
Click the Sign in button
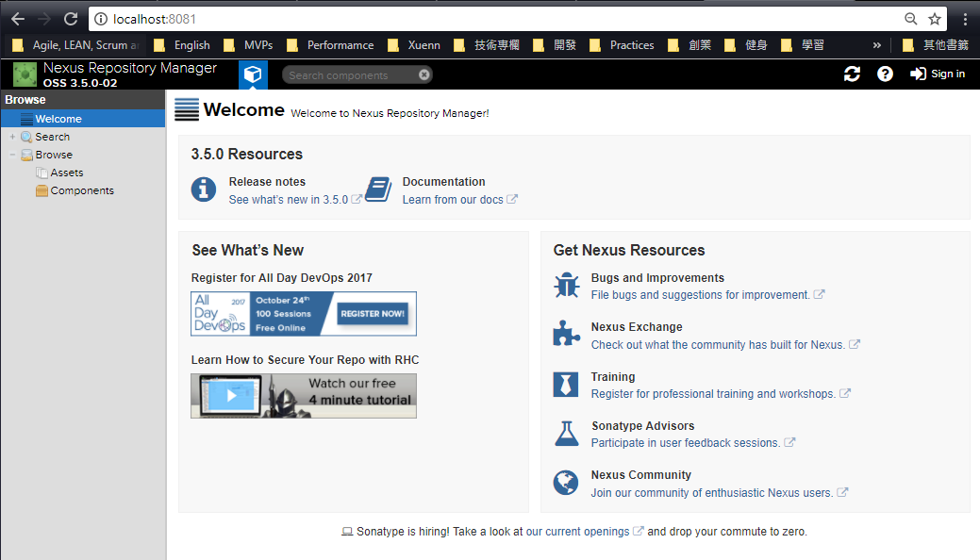[x=938, y=74]
